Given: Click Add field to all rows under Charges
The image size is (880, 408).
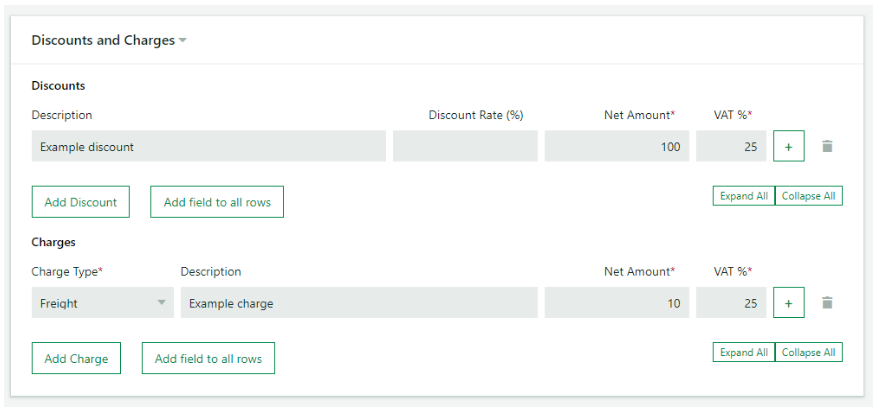Looking at the screenshot, I should (x=208, y=359).
